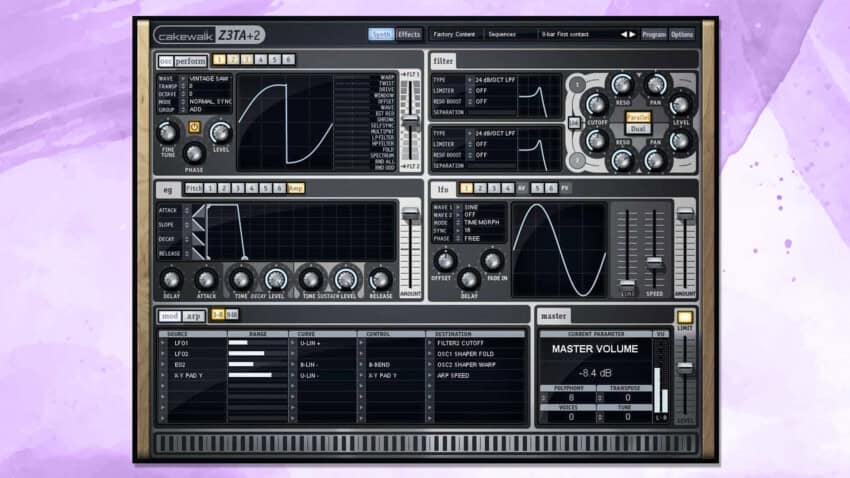Select oscillator 4 button

tap(261, 60)
